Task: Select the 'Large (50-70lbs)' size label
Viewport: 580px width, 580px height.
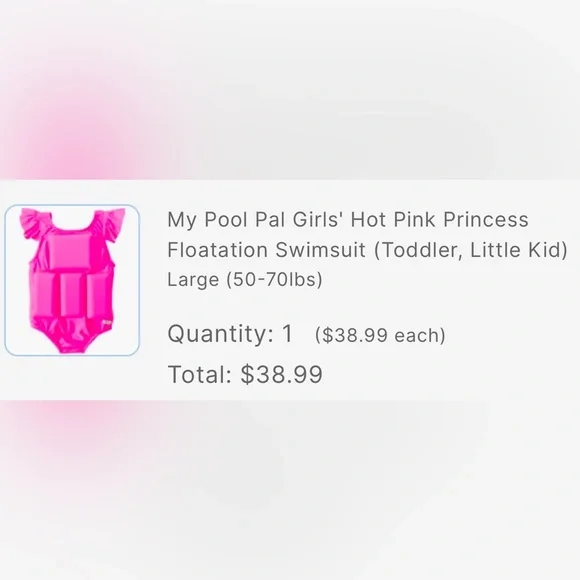Action: [x=245, y=280]
